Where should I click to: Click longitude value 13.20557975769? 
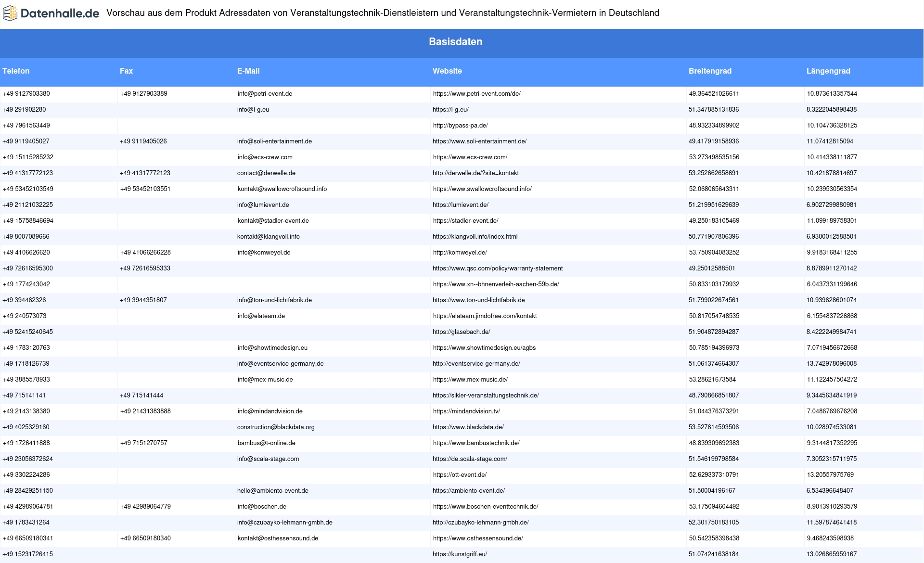(830, 475)
